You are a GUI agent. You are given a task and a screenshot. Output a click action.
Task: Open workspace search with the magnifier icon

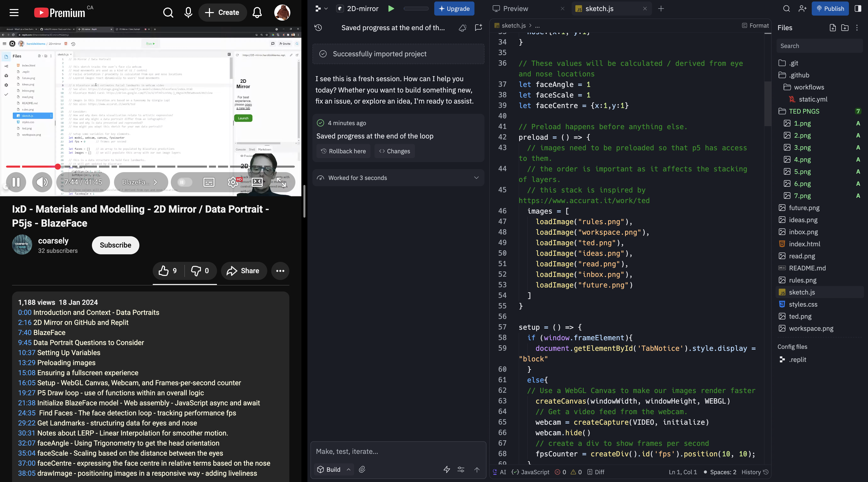tap(786, 9)
